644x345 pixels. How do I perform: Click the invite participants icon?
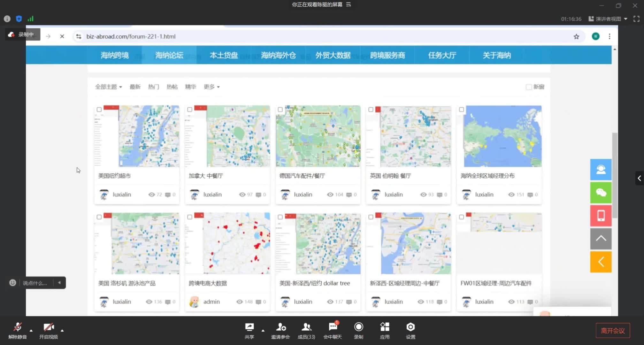pyautogui.click(x=280, y=327)
